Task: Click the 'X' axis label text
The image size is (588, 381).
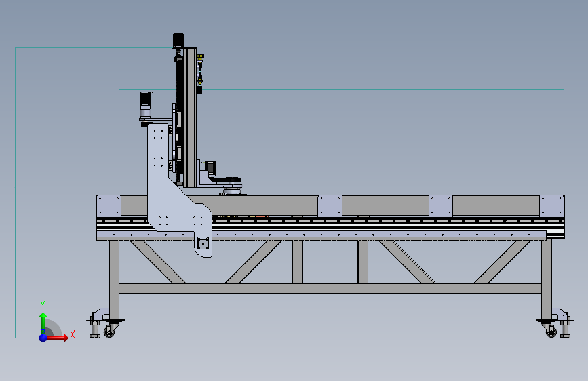Action: (x=73, y=334)
